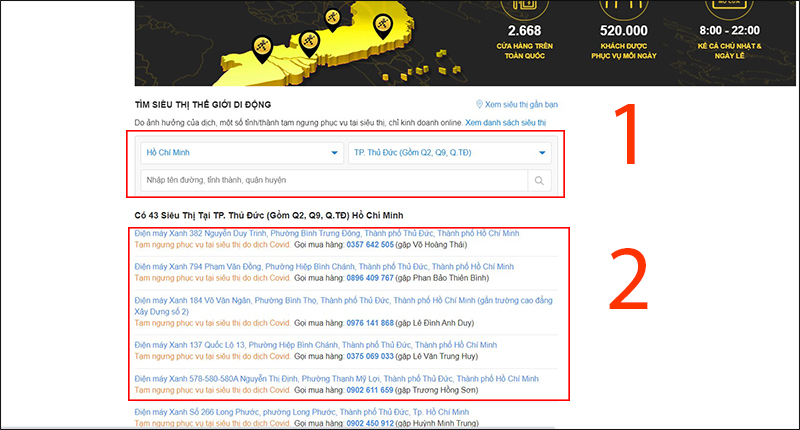Click the TÌM SIÊU THỊ THẾ GIỚI DI ĐỘNG heading
800x430 pixels.
pyautogui.click(x=203, y=105)
